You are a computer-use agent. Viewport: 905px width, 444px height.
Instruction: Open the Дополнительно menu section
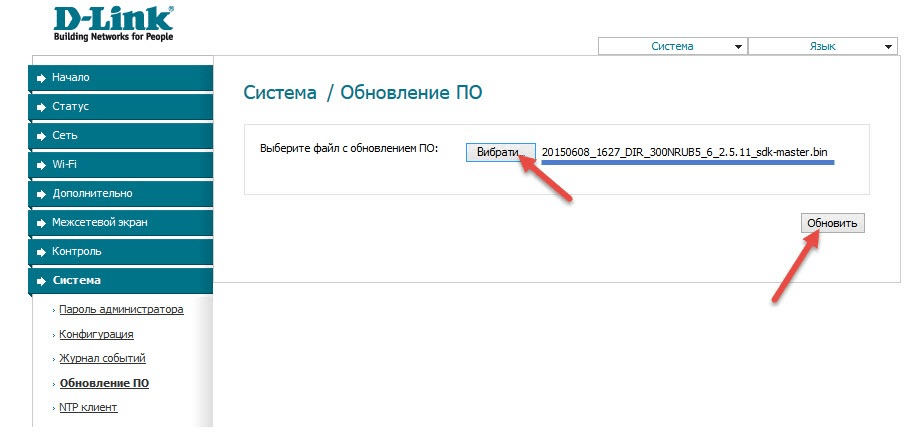121,193
